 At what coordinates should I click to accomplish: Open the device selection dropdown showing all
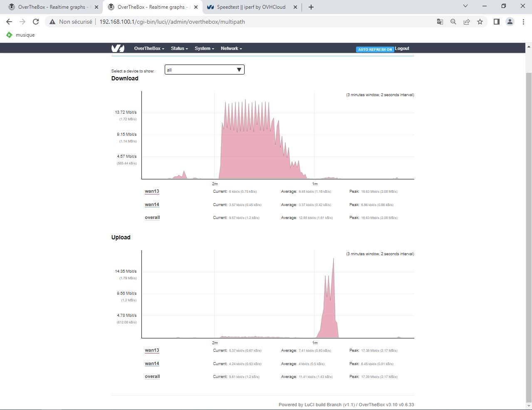(x=204, y=70)
